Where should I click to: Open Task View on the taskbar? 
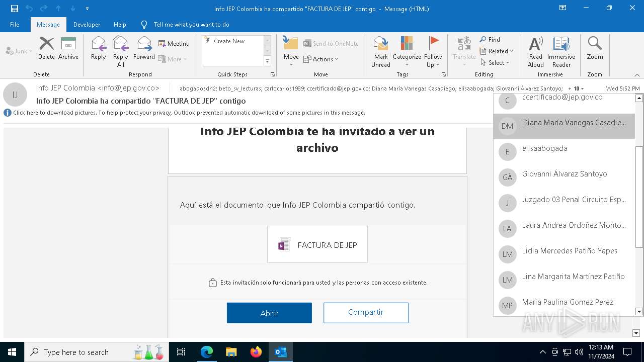point(181,352)
